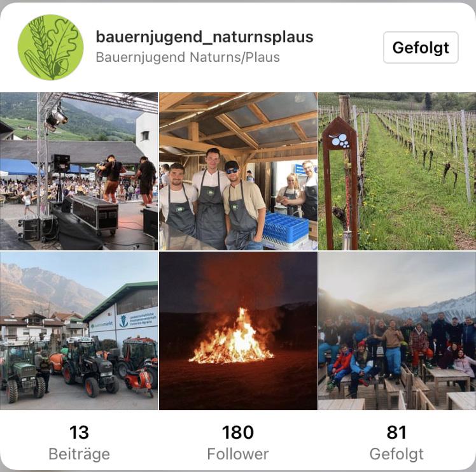This screenshot has width=476, height=472.
Task: Select the number 13 in stats row
Action: tap(79, 432)
